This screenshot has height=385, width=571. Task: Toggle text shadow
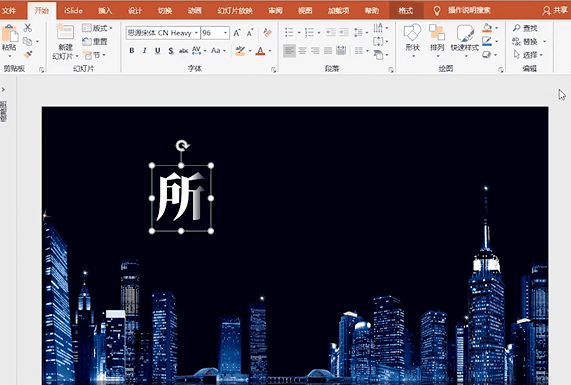(x=171, y=51)
